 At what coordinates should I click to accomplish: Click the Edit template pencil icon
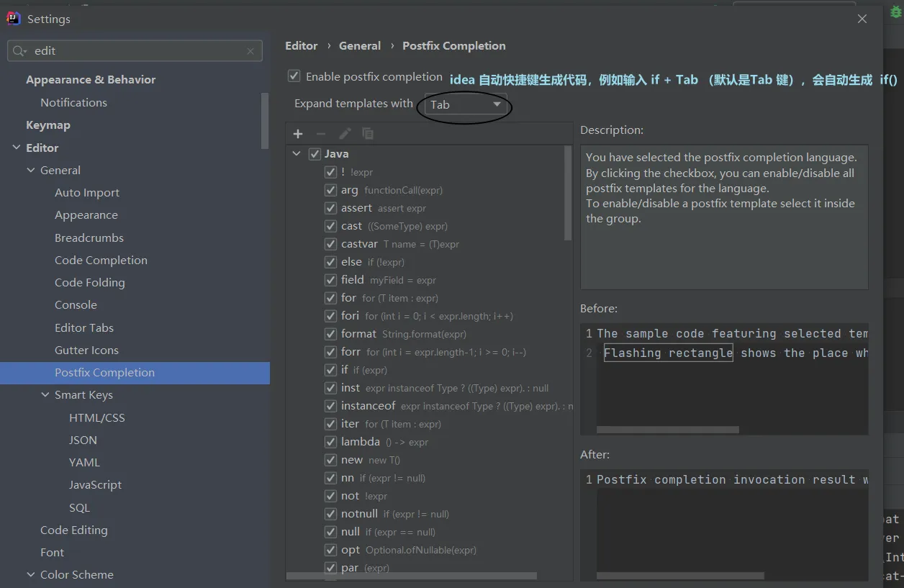(345, 134)
